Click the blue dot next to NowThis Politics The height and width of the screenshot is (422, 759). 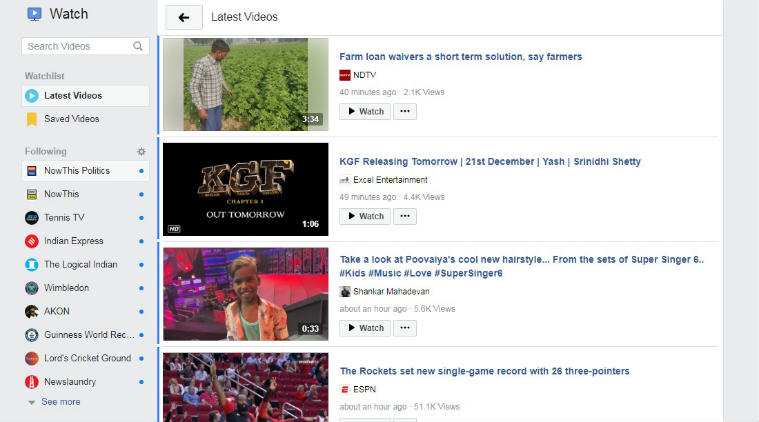point(141,171)
